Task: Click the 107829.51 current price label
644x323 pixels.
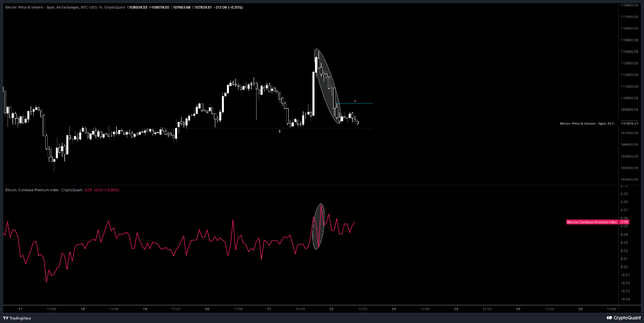Action: click(629, 123)
